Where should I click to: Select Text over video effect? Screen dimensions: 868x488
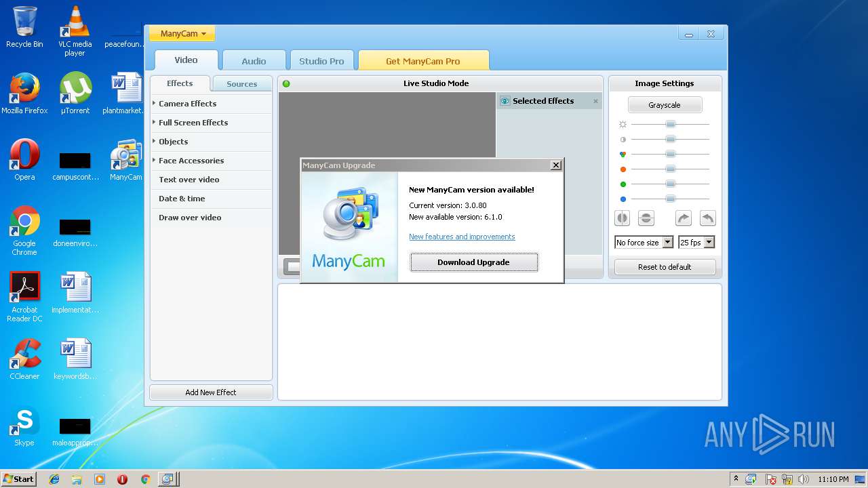(189, 180)
